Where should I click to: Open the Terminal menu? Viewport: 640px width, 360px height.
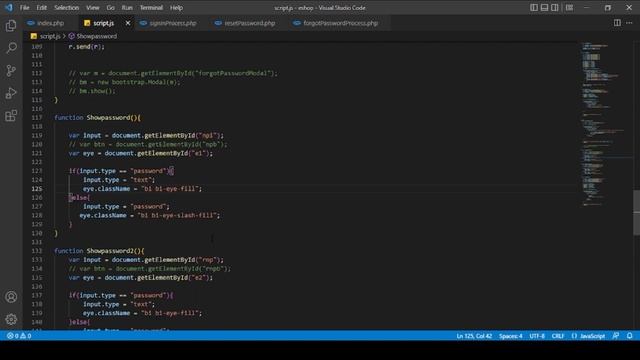151,8
